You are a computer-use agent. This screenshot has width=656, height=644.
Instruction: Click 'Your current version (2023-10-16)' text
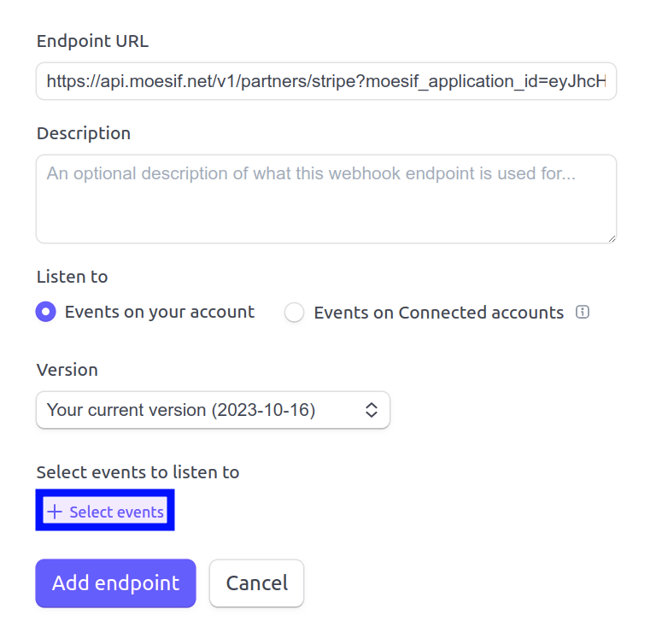[181, 410]
